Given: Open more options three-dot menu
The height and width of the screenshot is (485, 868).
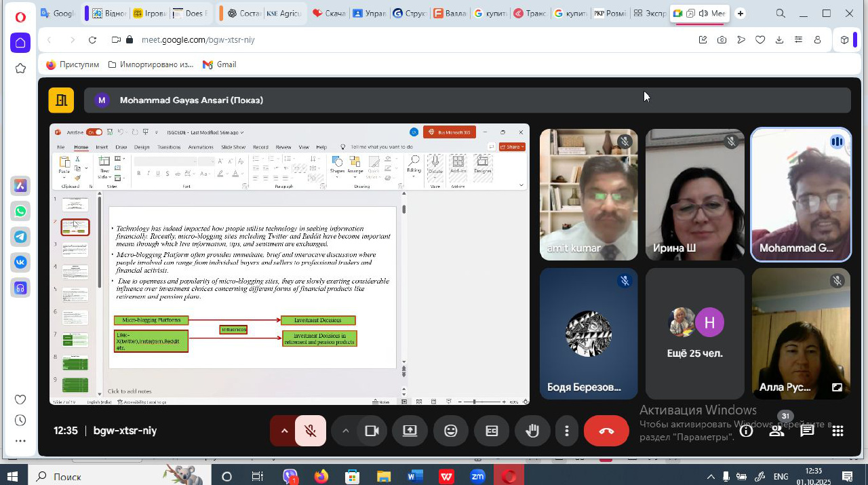Looking at the screenshot, I should tap(566, 431).
